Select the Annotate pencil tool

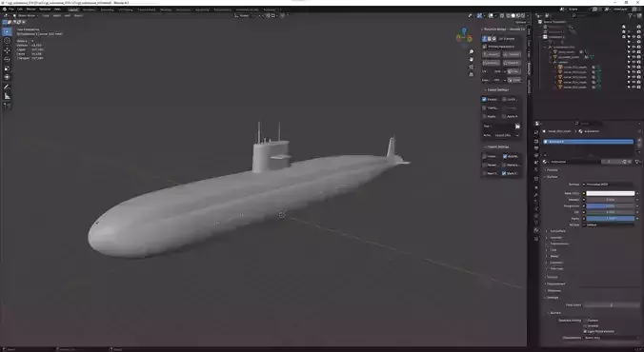[x=7, y=87]
